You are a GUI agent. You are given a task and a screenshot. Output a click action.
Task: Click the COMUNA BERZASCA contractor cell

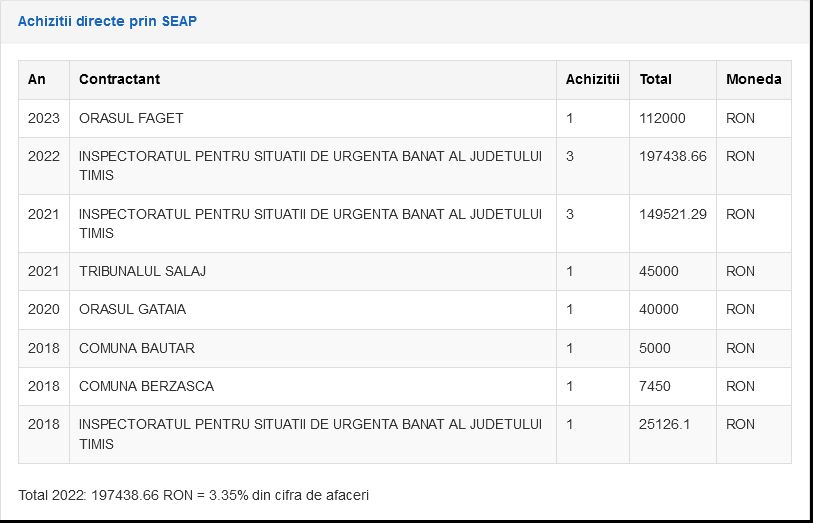pos(146,386)
